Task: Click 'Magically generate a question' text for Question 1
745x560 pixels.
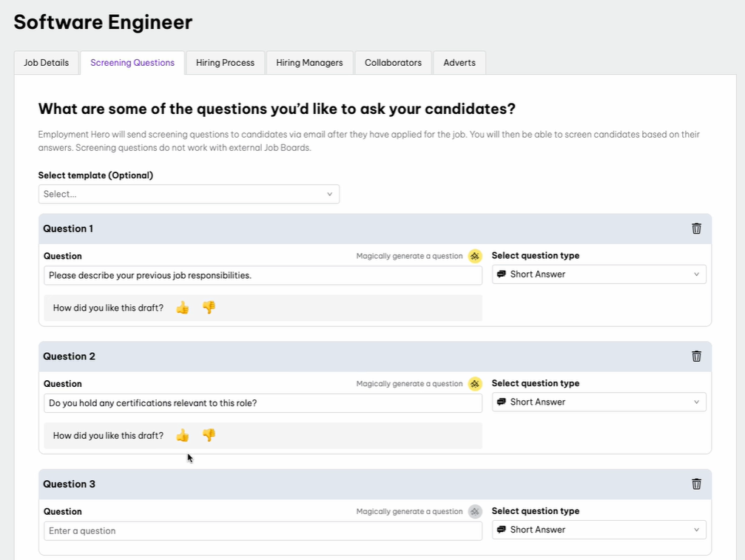Action: point(410,256)
